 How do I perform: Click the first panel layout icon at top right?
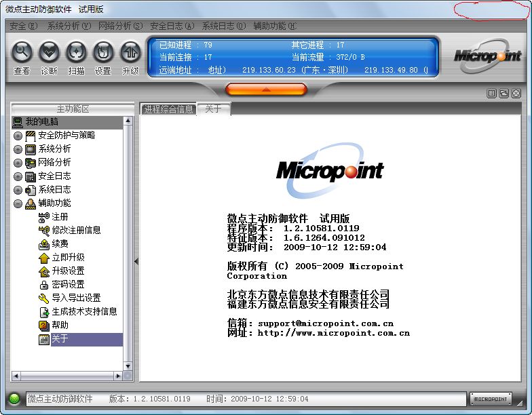point(491,94)
